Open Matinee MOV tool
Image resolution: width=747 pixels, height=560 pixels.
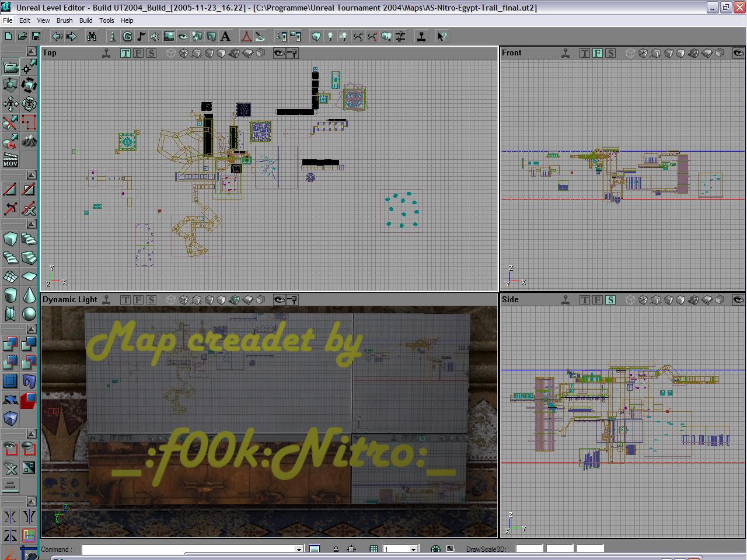pos(11,159)
